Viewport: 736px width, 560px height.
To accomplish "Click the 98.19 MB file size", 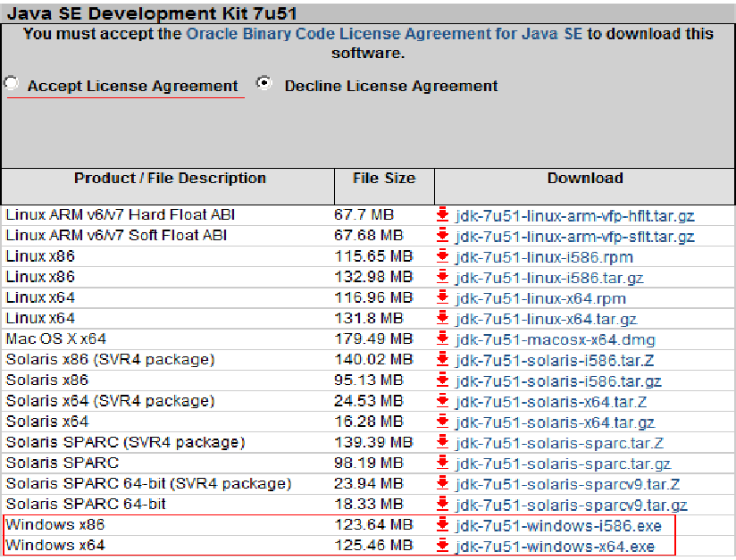I will pos(369,463).
